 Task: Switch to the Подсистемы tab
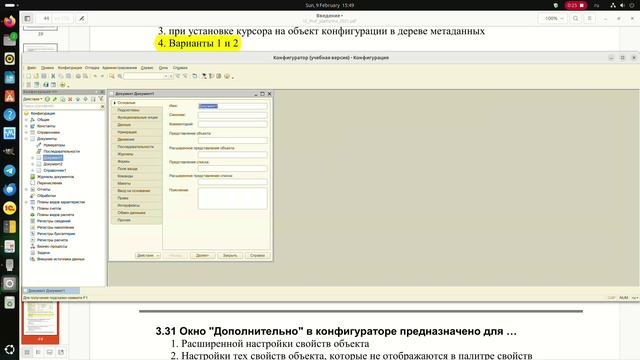coord(137,110)
